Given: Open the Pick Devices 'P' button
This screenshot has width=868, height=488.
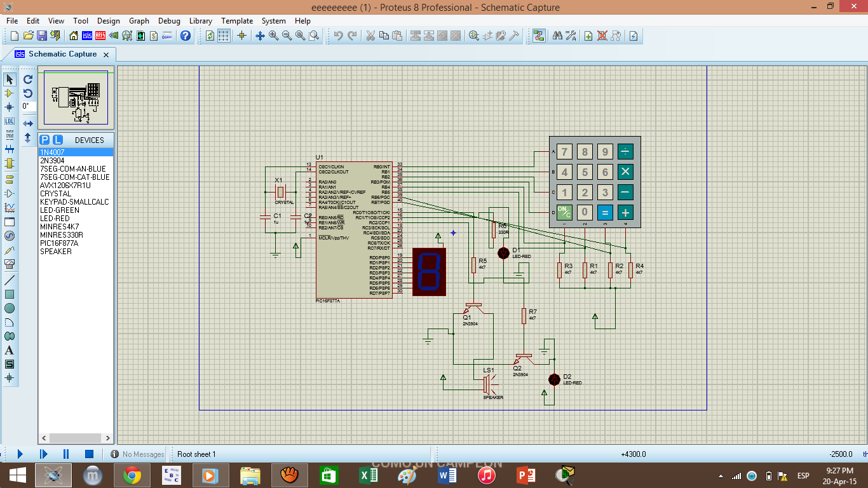Looking at the screenshot, I should (44, 140).
